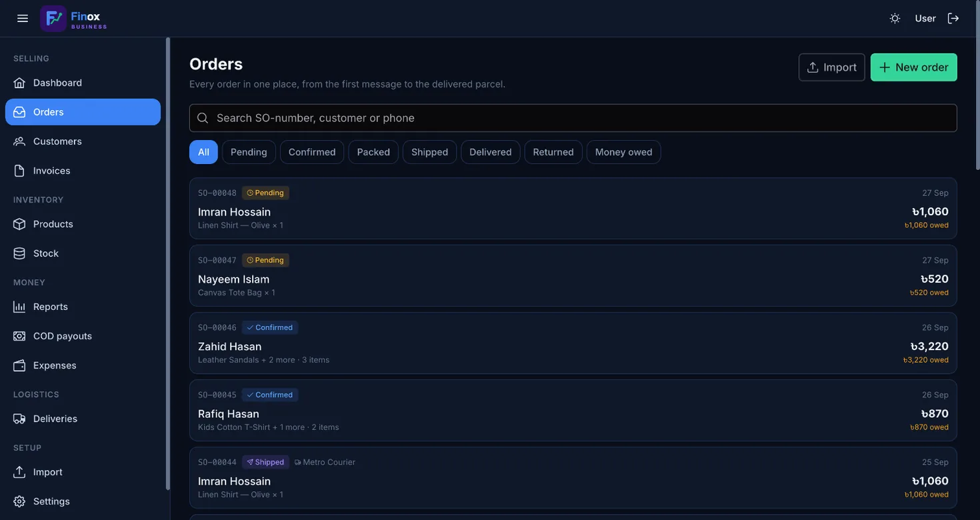Image resolution: width=980 pixels, height=520 pixels.
Task: Open Nayeem Islam's order
Action: coord(573,275)
